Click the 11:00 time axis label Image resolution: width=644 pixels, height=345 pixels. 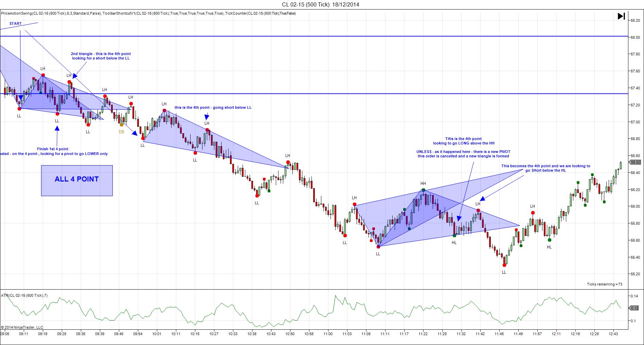(x=328, y=334)
